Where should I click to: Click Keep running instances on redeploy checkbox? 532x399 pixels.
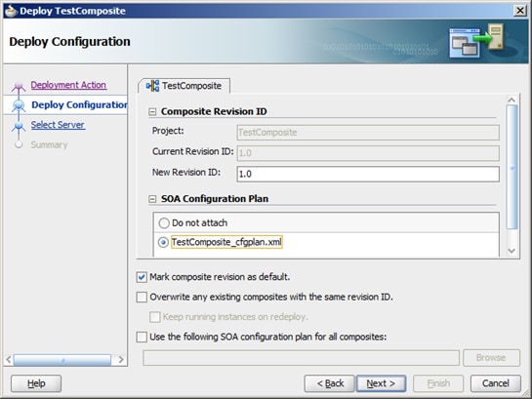click(154, 317)
